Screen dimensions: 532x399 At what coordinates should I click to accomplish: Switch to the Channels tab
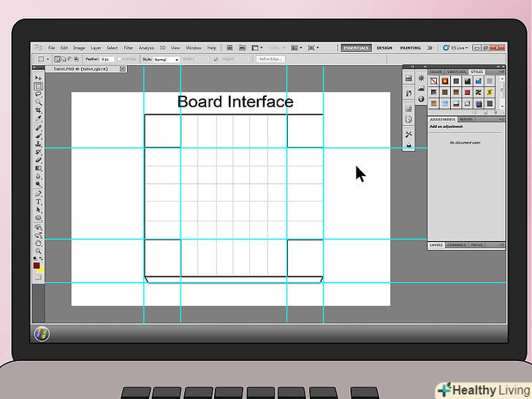pyautogui.click(x=457, y=245)
